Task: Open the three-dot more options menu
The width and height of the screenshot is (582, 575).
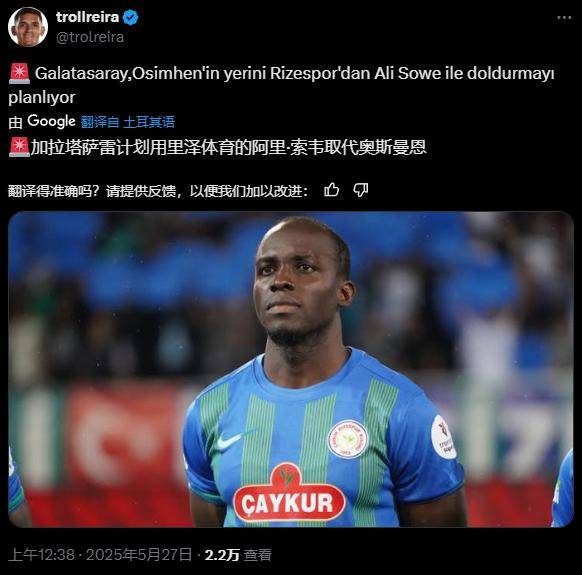Action: pos(564,17)
